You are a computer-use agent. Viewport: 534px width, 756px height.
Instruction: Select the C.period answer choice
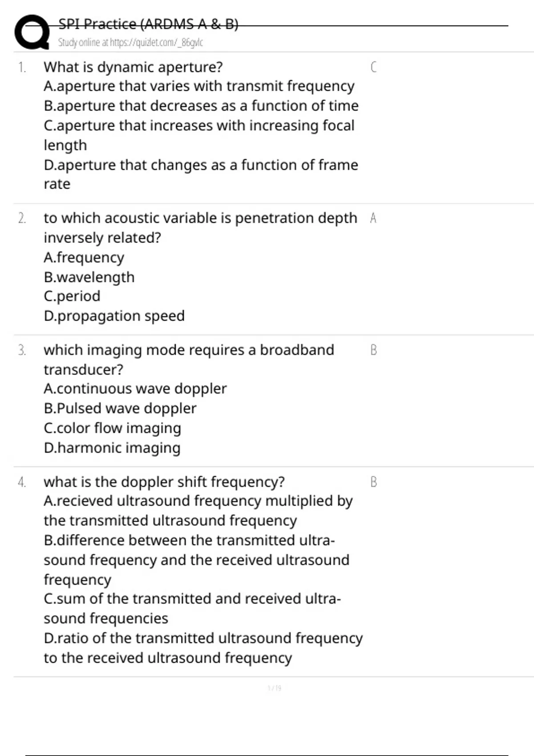pos(72,296)
